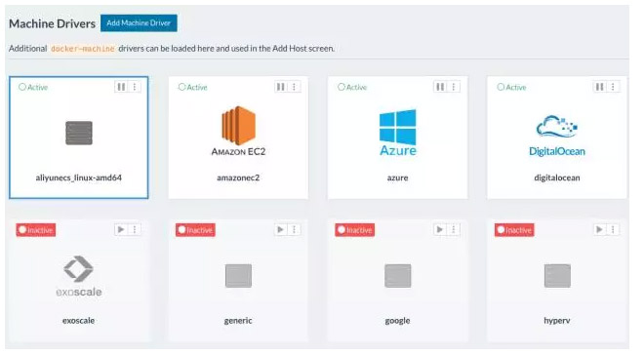
Task: Click the hyperv driver placeholder icon
Action: [557, 275]
